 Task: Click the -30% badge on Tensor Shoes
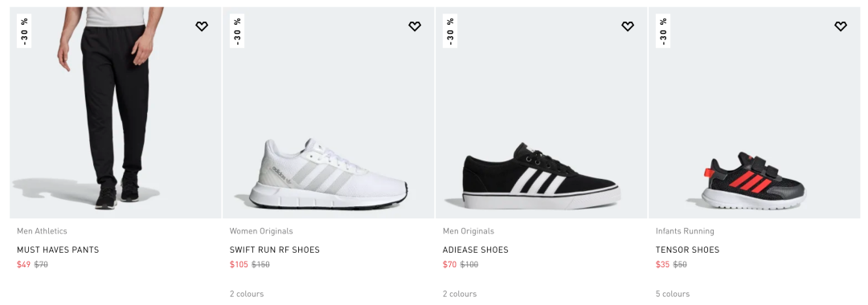[663, 31]
